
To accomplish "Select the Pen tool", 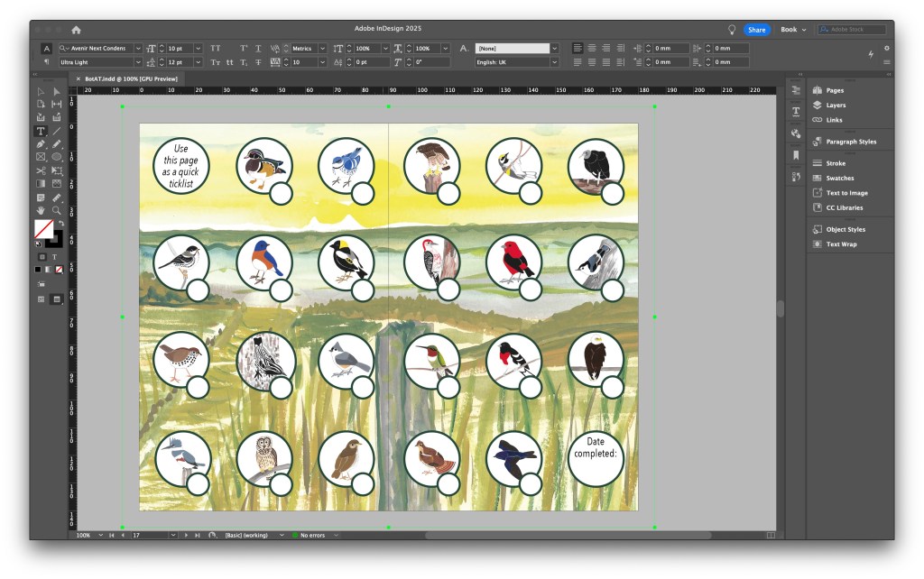I will (x=41, y=143).
